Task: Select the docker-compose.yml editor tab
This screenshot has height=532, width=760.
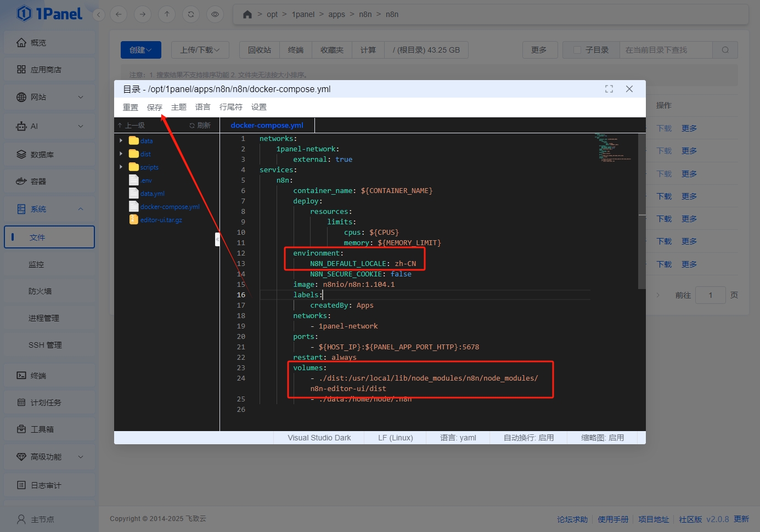Action: tap(267, 125)
